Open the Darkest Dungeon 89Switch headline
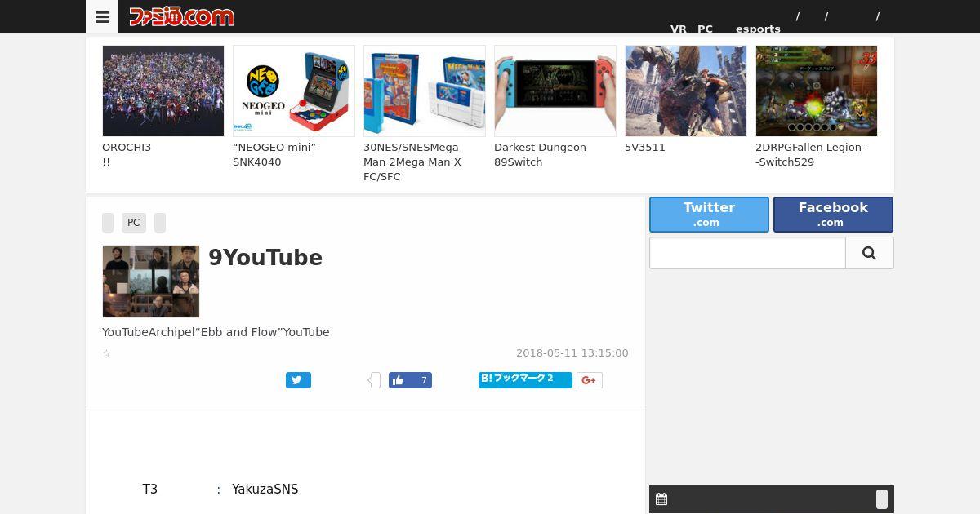The width and height of the screenshot is (980, 514). 540,155
